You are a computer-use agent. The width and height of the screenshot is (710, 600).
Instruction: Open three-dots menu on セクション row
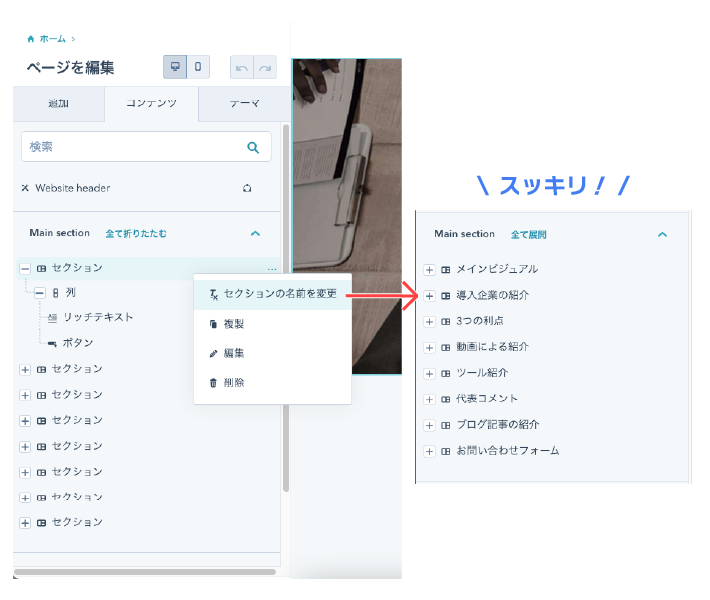click(x=272, y=269)
